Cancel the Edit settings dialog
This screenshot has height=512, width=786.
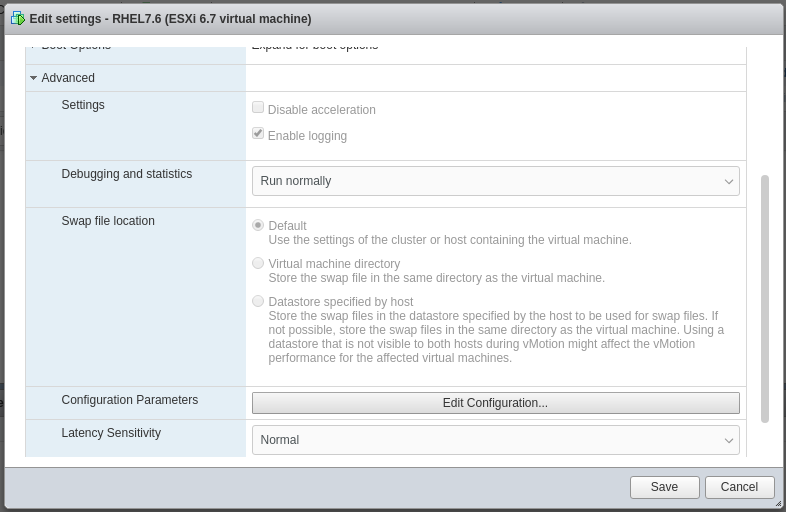pyautogui.click(x=739, y=487)
